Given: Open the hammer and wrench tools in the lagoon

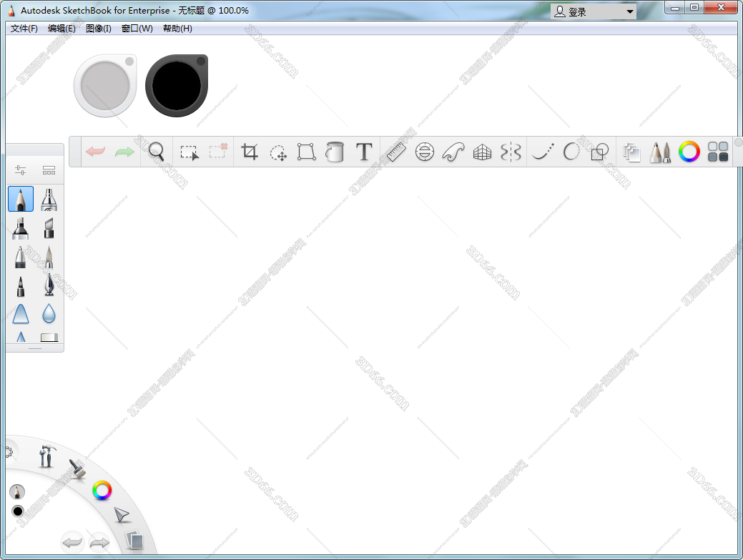Looking at the screenshot, I should pyautogui.click(x=46, y=456).
